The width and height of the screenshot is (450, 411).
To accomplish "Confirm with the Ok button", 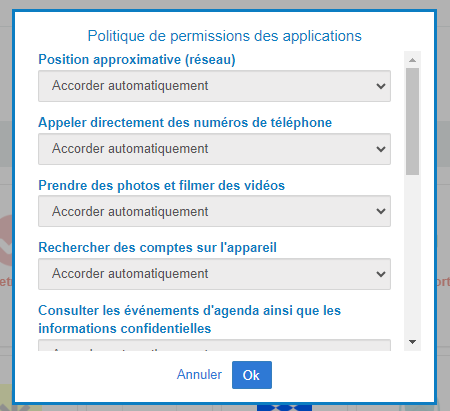I will click(x=252, y=375).
